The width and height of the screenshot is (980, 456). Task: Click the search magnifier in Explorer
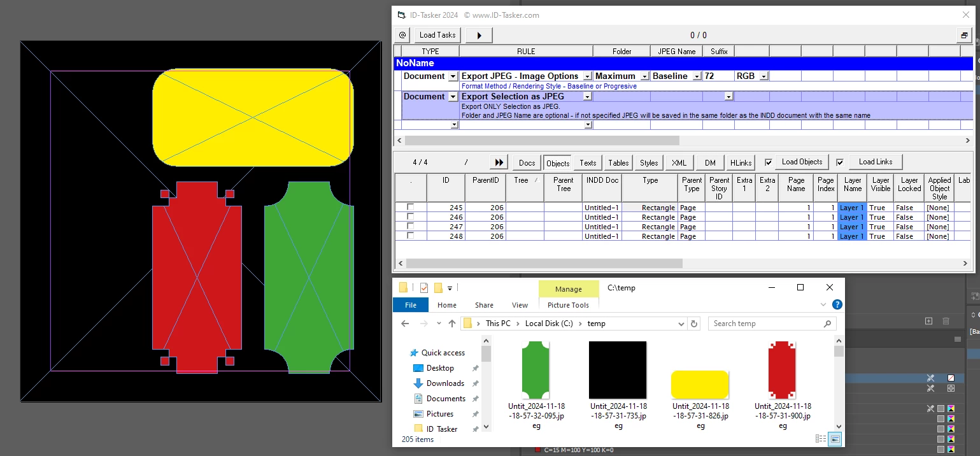pos(828,324)
